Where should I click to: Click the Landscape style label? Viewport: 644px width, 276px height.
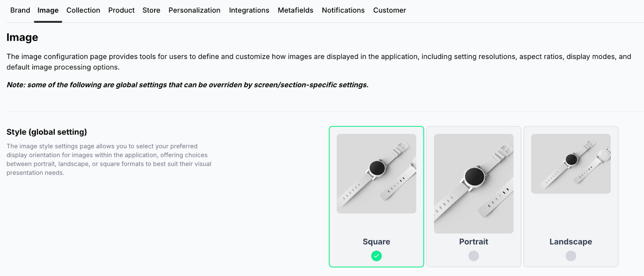point(571,242)
